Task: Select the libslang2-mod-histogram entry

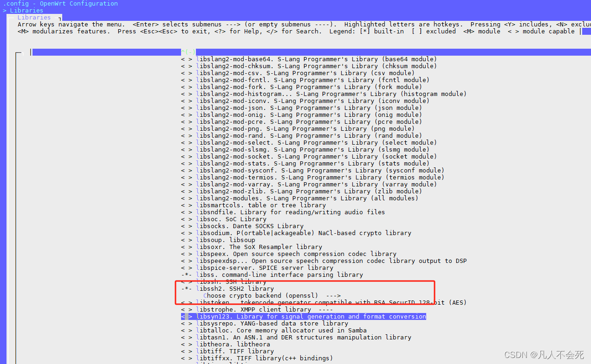Action: click(324, 94)
